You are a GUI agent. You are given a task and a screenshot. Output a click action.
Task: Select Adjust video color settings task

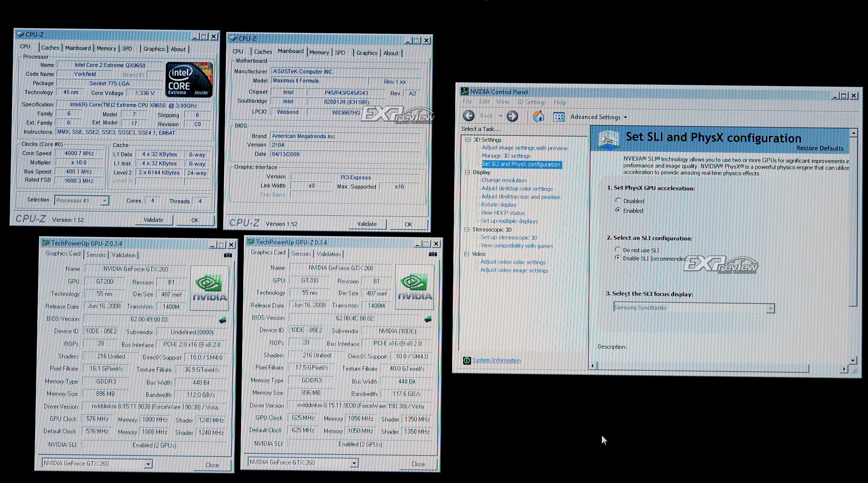[x=513, y=262]
